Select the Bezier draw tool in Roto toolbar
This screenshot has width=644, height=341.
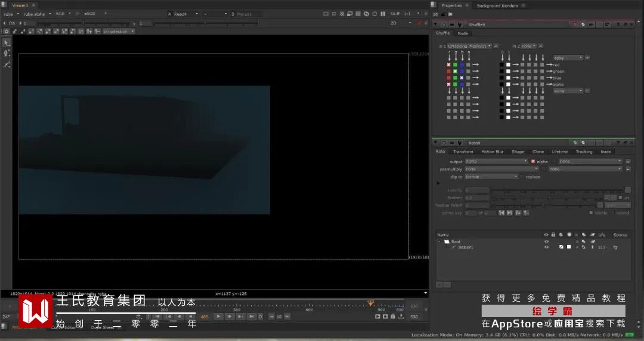[x=7, y=64]
